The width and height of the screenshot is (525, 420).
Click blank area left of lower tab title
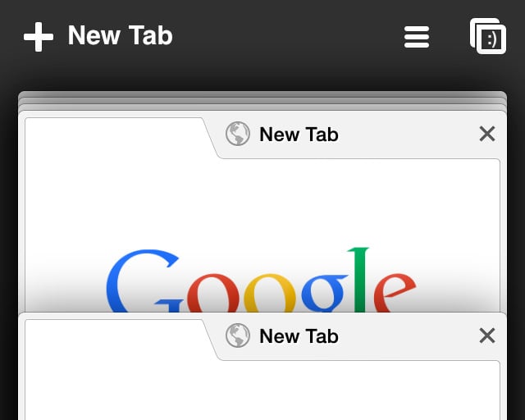114,340
